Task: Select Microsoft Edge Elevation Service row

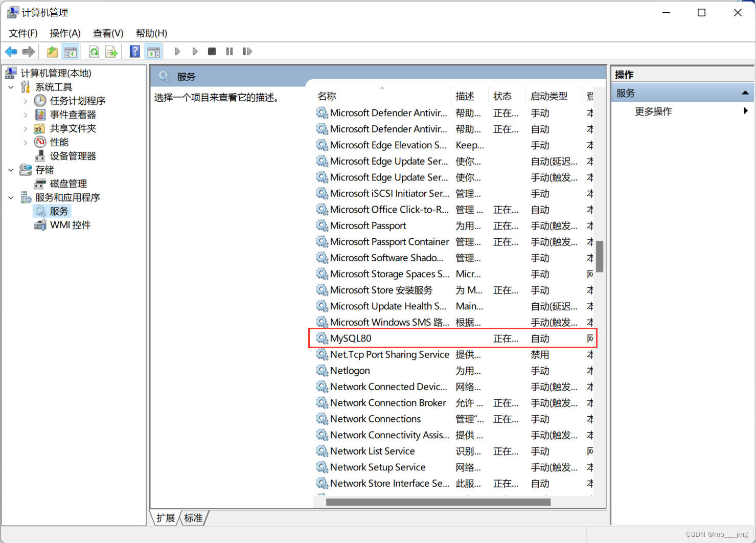Action: 453,145
